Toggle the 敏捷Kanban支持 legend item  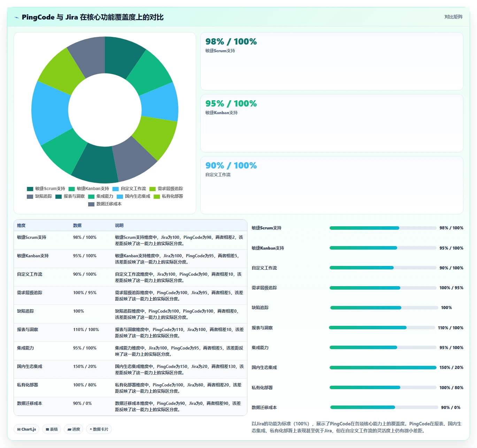(89, 189)
